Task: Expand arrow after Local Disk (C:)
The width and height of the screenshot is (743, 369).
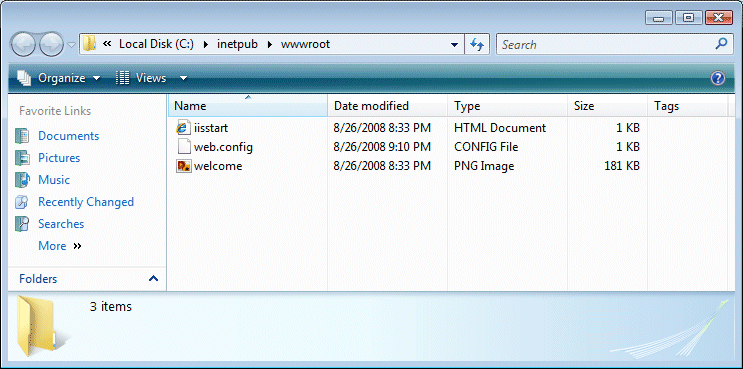Action: pos(206,45)
